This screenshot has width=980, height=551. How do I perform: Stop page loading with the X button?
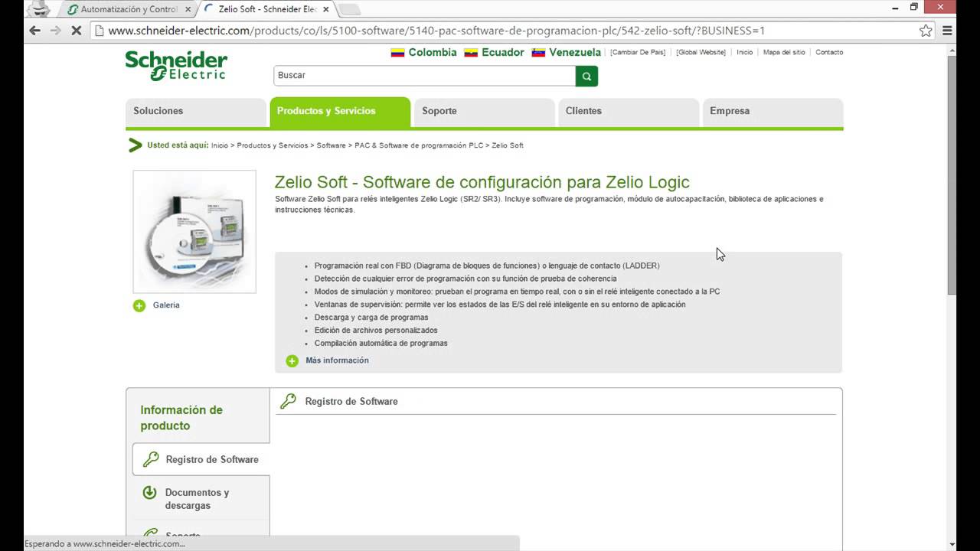(77, 31)
